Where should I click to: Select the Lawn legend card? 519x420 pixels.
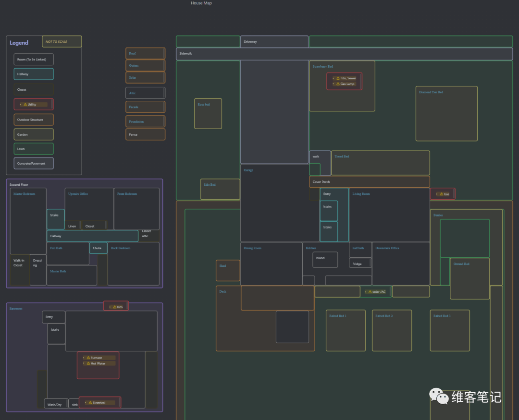pos(34,149)
